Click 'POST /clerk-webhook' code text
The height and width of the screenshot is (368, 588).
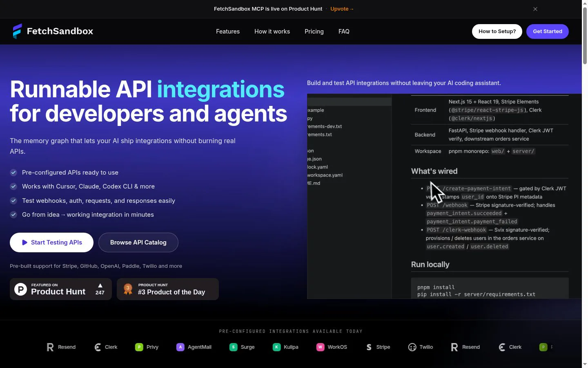(x=457, y=230)
